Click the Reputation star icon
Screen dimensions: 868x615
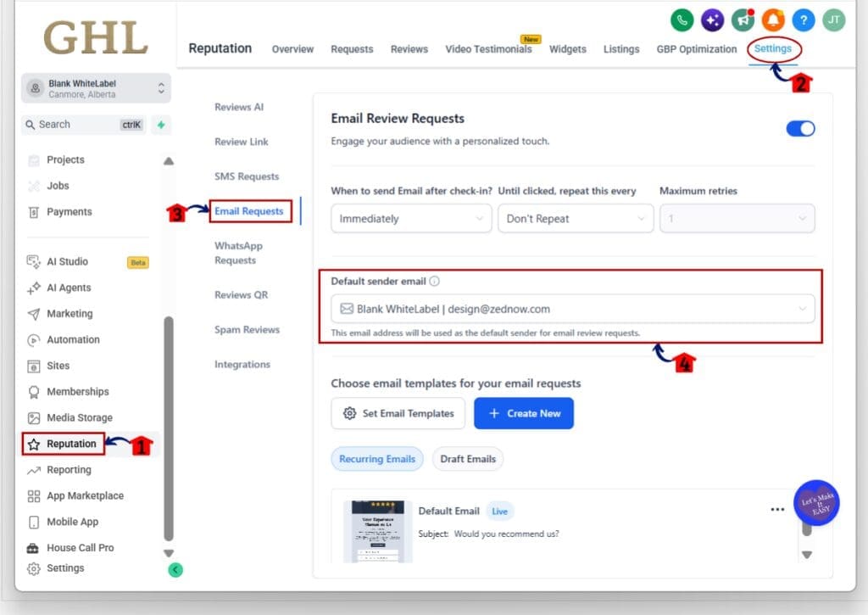point(34,444)
